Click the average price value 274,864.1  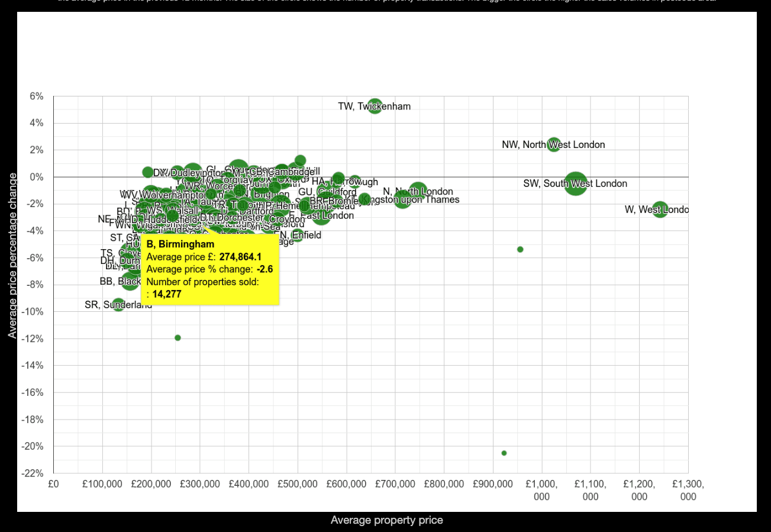(240, 257)
